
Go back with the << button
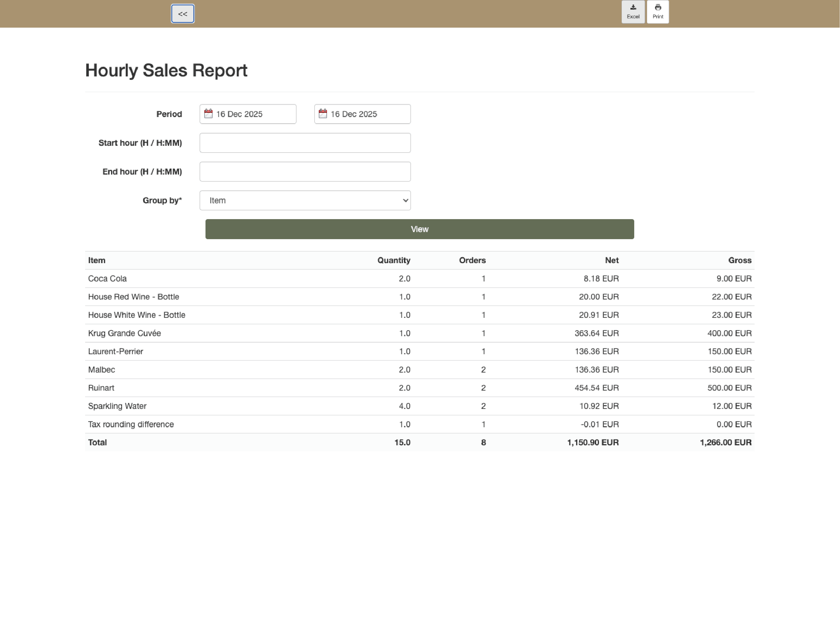(183, 14)
